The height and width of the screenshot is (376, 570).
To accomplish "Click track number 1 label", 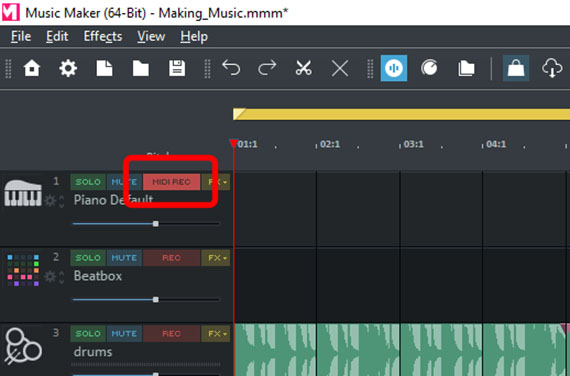I will 56,181.
